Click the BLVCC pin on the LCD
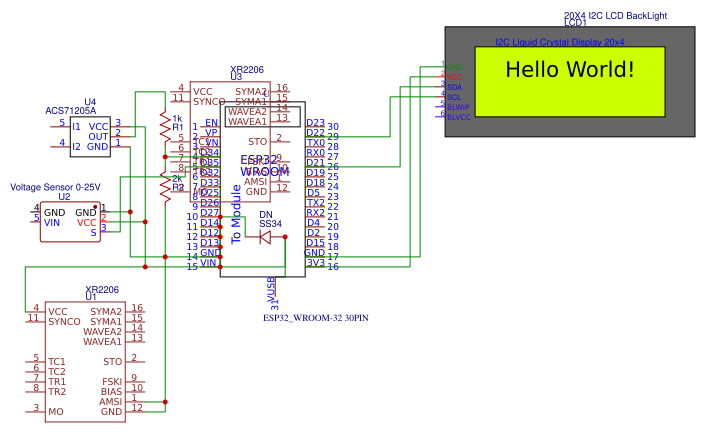705x432 pixels. click(459, 117)
